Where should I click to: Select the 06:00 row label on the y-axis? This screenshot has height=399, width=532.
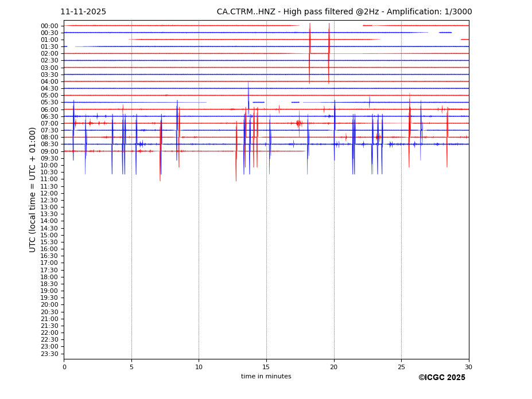pyautogui.click(x=49, y=109)
